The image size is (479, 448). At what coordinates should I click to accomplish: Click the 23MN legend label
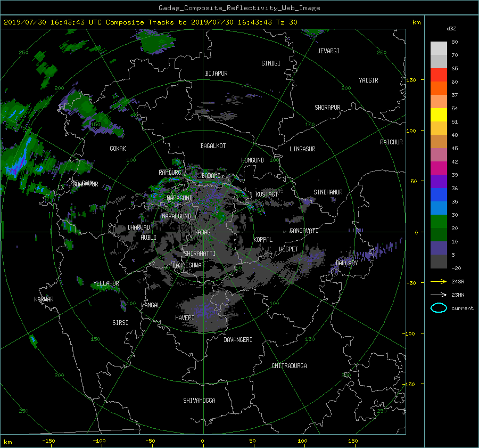pyautogui.click(x=458, y=295)
